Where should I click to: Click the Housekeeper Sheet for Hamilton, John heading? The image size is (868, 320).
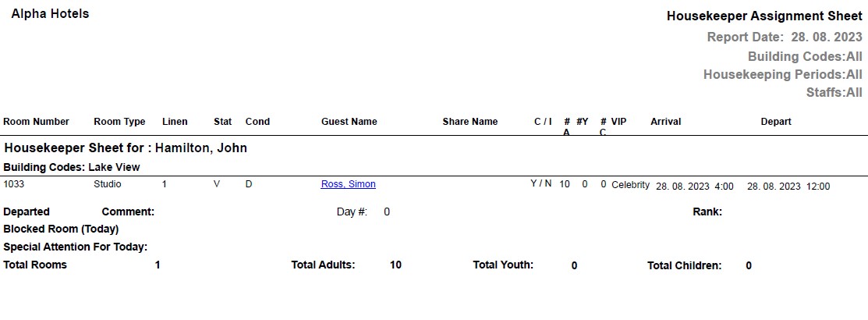tap(126, 148)
